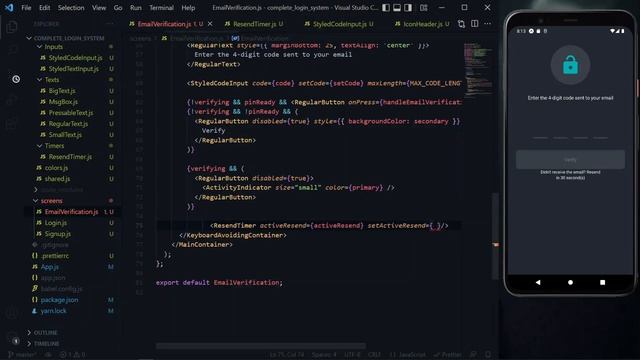
Task: Tap the phone's recent apps square button
Action: [602, 282]
